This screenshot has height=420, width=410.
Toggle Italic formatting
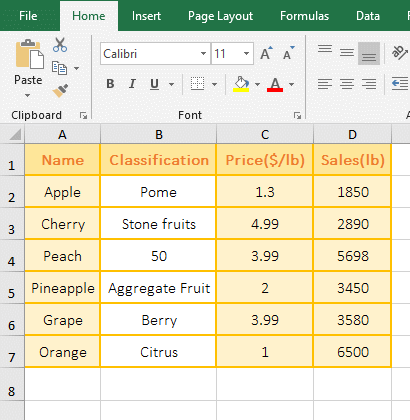click(x=132, y=84)
